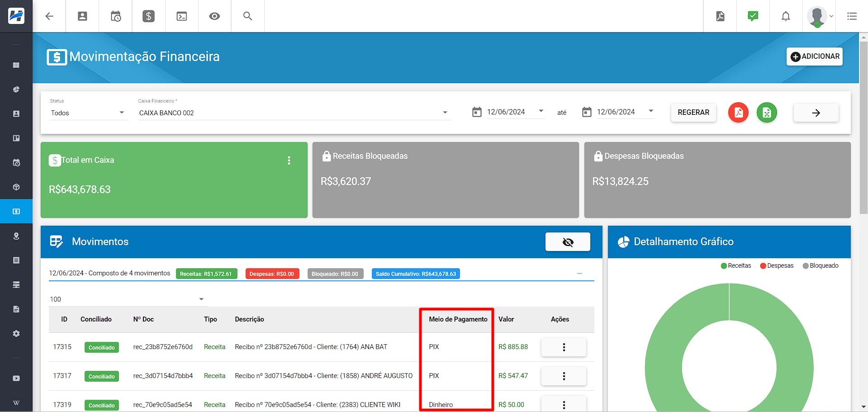
Task: Open the terminal console icon in top toolbar
Action: click(182, 16)
